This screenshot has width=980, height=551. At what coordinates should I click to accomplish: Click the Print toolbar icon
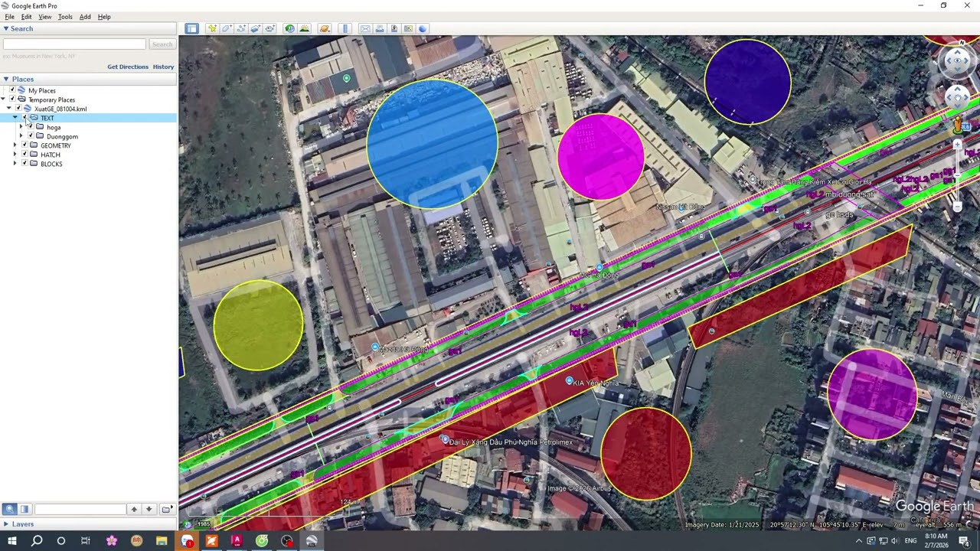380,28
